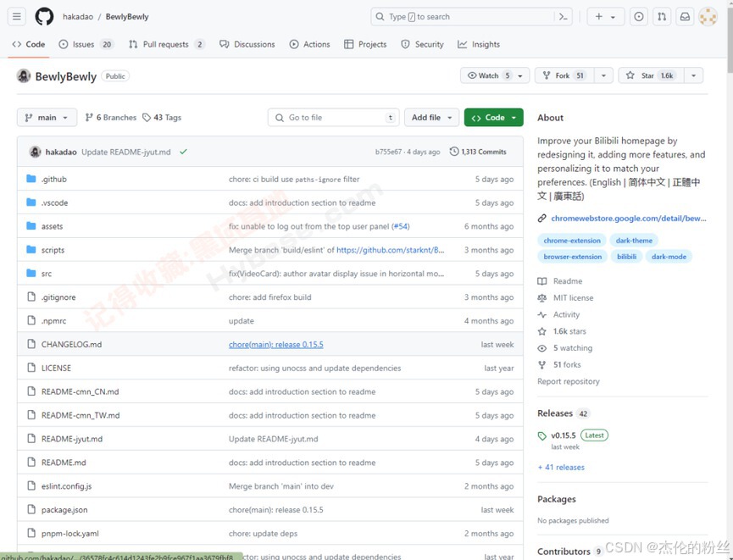The height and width of the screenshot is (560, 733).
Task: Expand the Watch notifications dropdown
Action: point(495,75)
